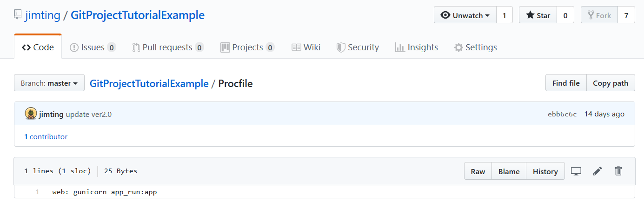The width and height of the screenshot is (644, 210).
Task: Open the Security tab
Action: point(358,47)
